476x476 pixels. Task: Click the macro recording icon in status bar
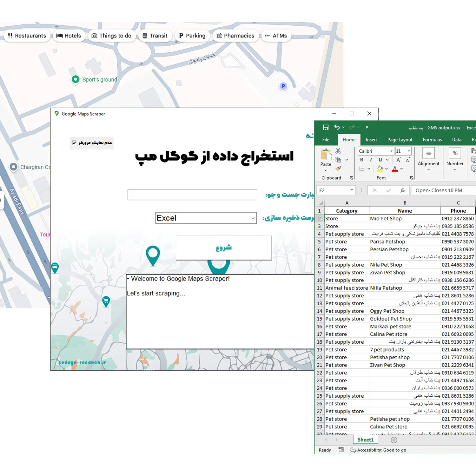coord(341,450)
